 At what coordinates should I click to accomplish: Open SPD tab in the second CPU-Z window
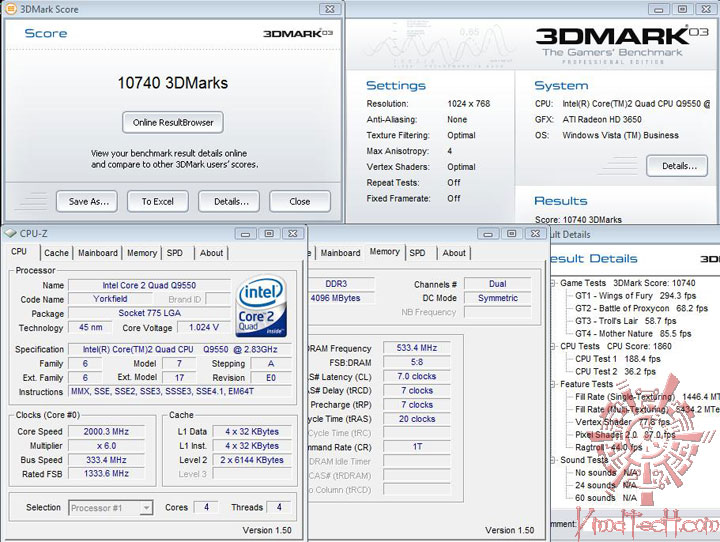(417, 253)
